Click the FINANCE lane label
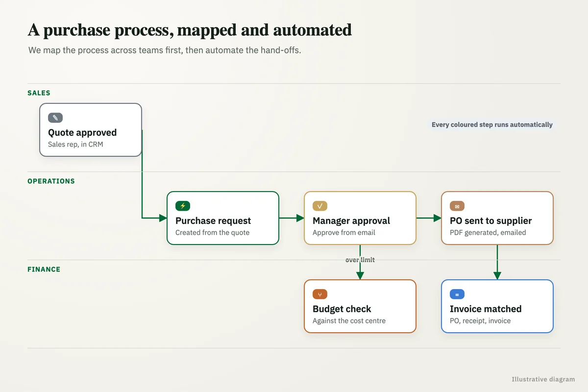Screen dimensions: 588x392 point(44,269)
